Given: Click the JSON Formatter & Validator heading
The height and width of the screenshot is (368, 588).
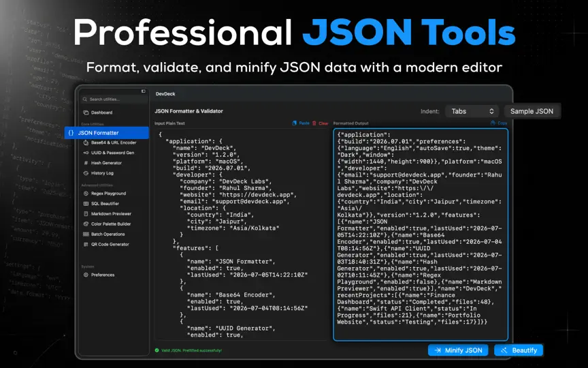Looking at the screenshot, I should (x=189, y=111).
